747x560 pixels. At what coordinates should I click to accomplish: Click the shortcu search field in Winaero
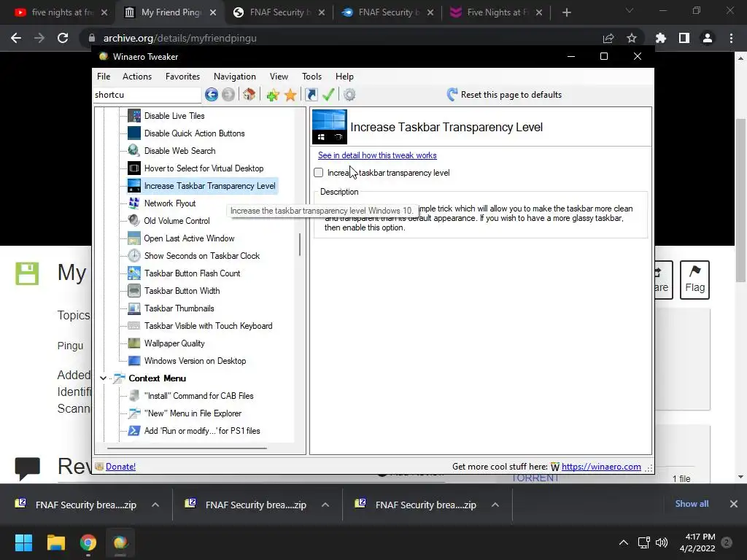point(147,95)
